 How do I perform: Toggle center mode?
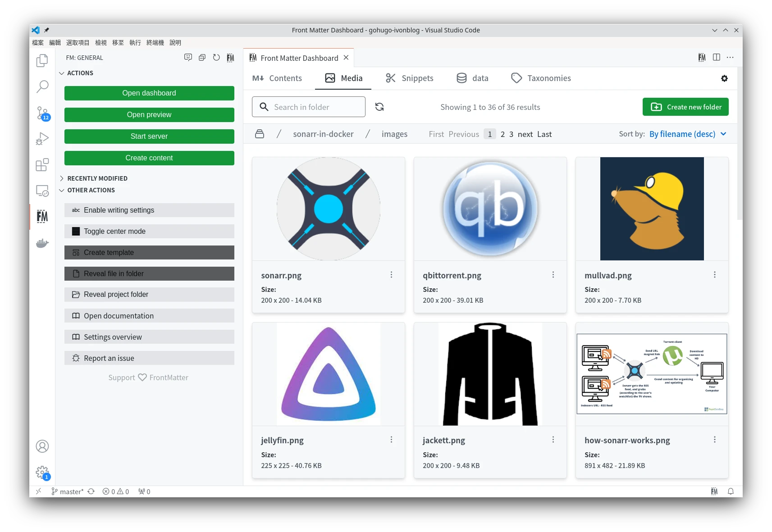click(149, 231)
